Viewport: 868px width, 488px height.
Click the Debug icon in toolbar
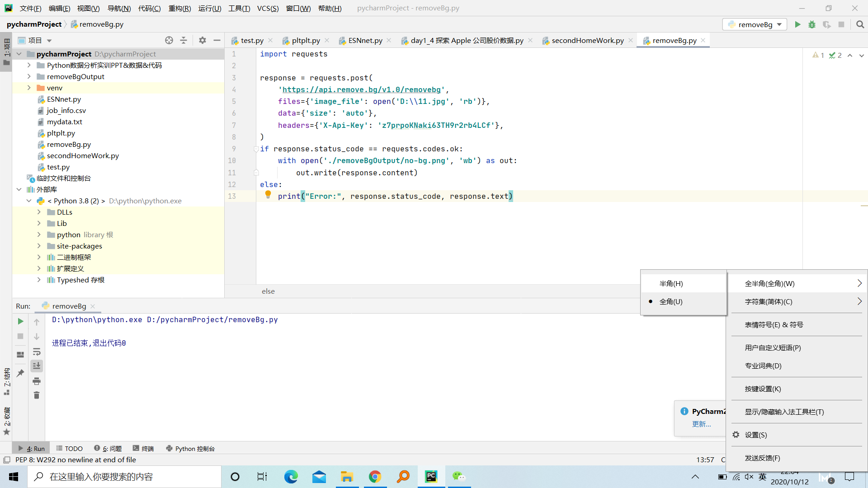click(x=812, y=24)
